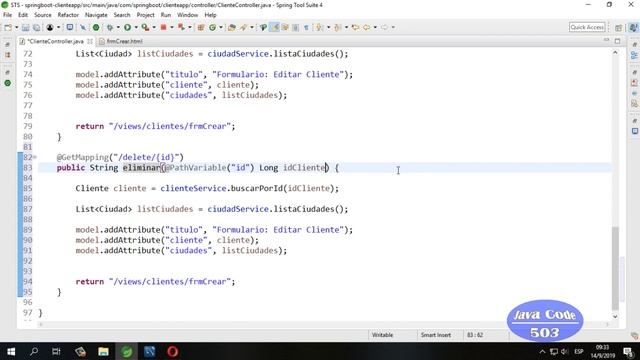Image resolution: width=640 pixels, height=360 pixels.
Task: Open File Explorer from taskbar
Action: (103, 351)
